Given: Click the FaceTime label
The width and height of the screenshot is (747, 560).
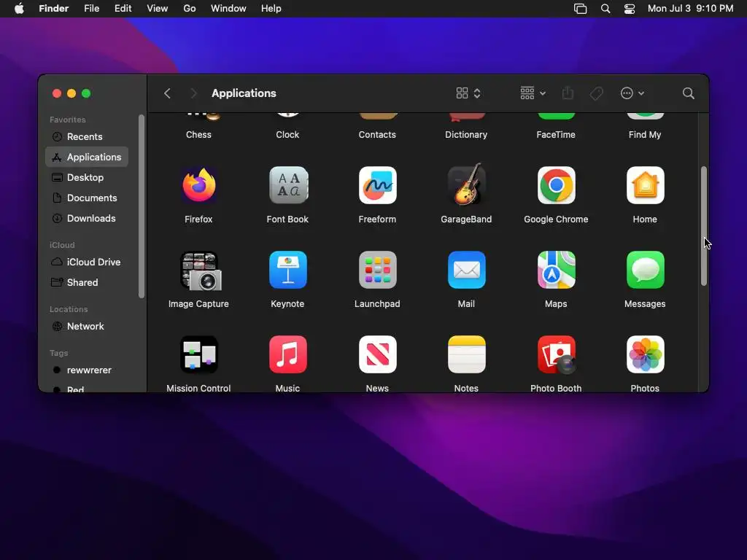Looking at the screenshot, I should 556,135.
